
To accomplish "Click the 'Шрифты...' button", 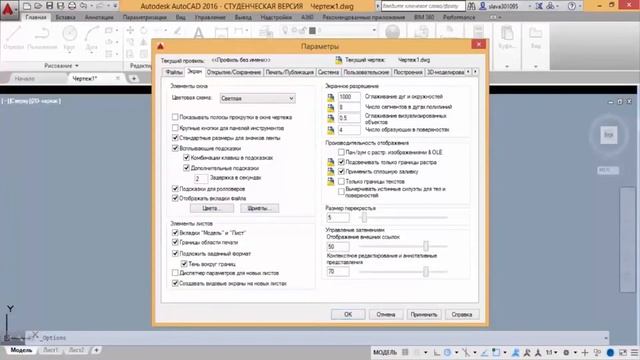I will [259, 208].
